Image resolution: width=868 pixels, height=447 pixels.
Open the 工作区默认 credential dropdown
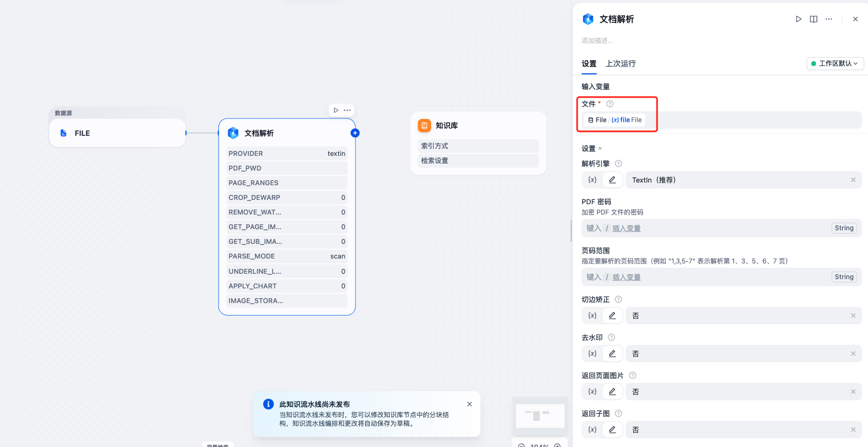835,64
